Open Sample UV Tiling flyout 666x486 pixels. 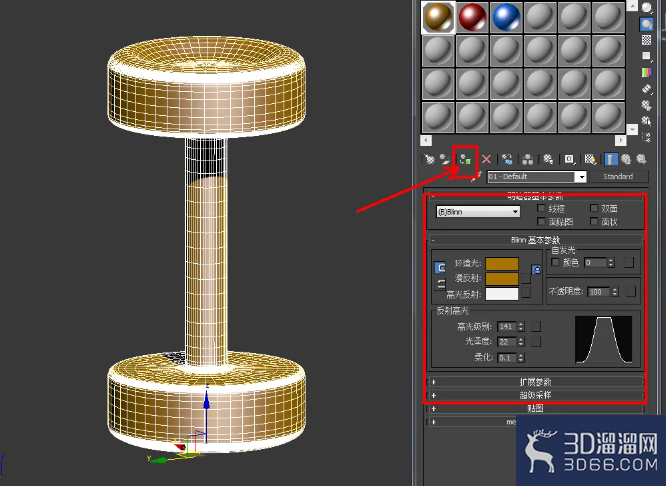click(x=646, y=56)
